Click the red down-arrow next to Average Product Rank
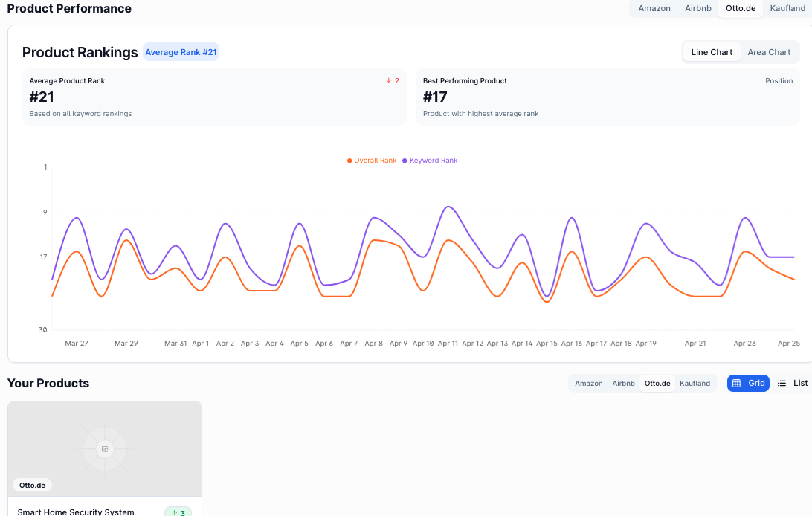 (388, 80)
